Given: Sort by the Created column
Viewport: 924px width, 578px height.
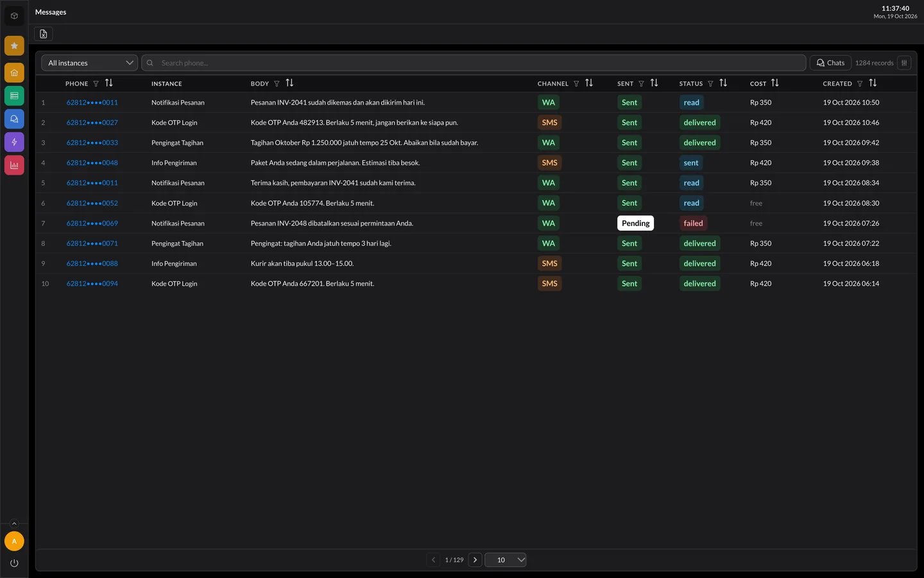Looking at the screenshot, I should click(x=873, y=83).
